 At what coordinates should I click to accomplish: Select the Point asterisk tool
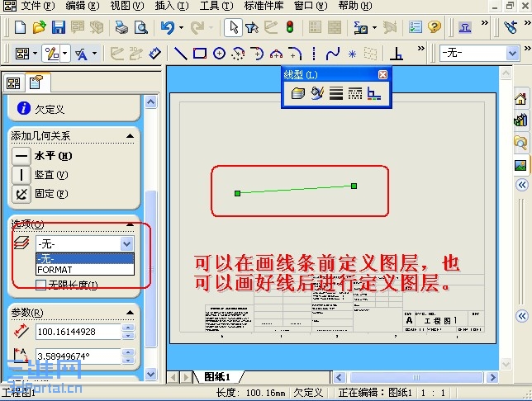(352, 54)
